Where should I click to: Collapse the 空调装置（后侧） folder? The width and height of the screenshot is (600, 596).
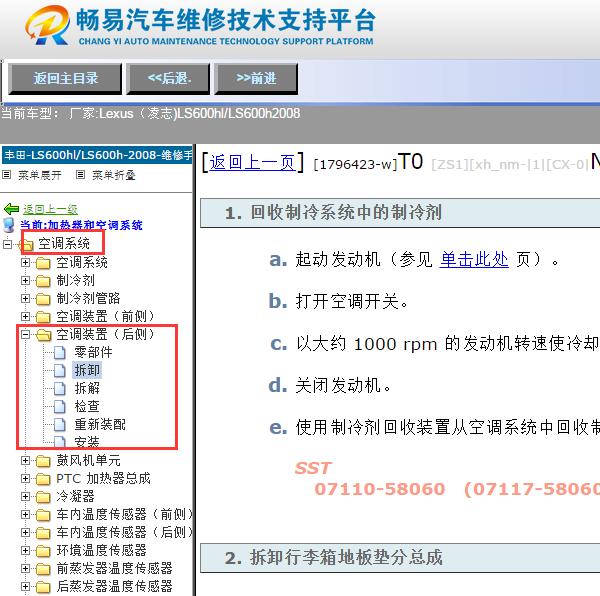pyautogui.click(x=25, y=334)
